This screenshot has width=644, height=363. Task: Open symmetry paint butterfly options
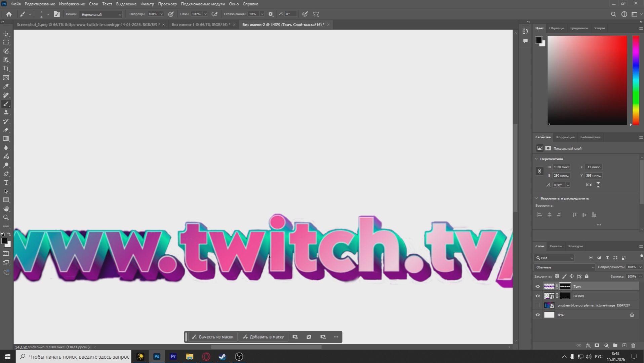point(316,14)
